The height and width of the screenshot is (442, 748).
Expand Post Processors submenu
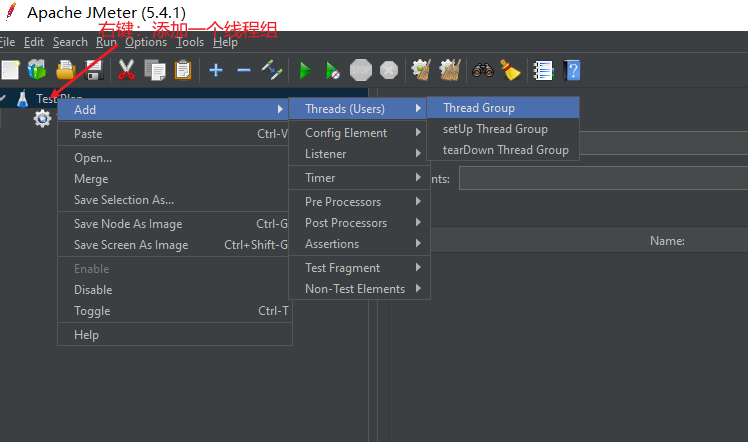(359, 223)
